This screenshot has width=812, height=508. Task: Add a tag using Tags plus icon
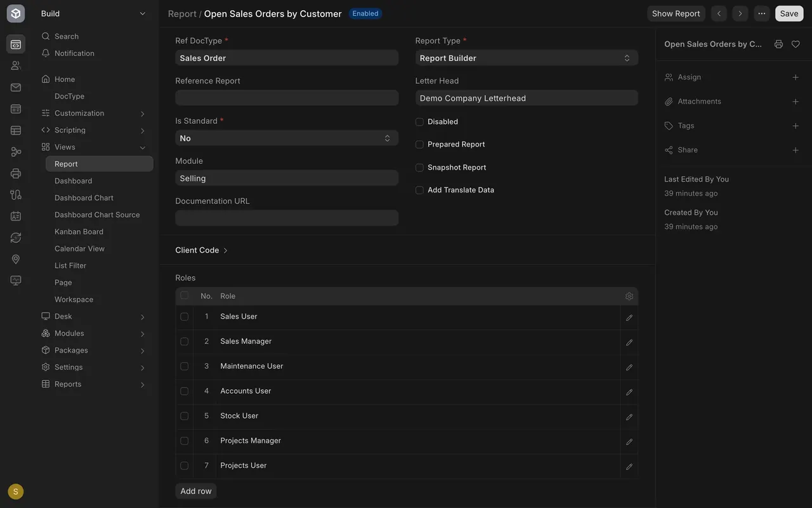click(x=796, y=126)
